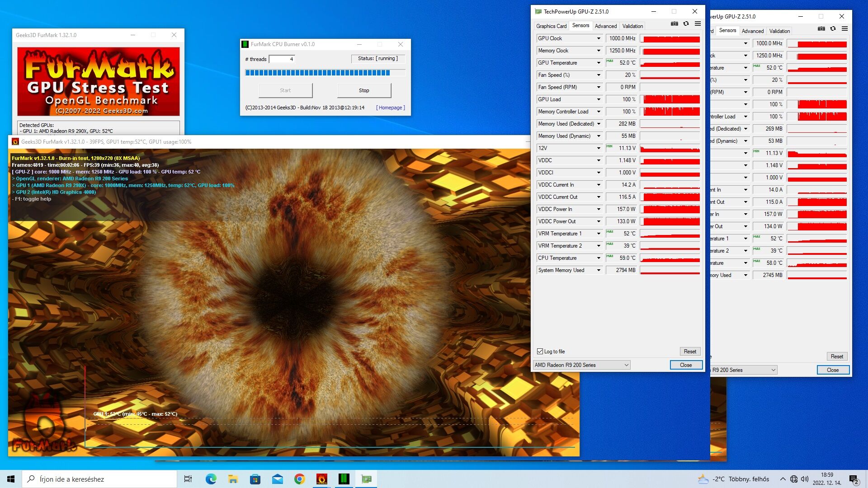Open Task View from the taskbar

tap(188, 479)
